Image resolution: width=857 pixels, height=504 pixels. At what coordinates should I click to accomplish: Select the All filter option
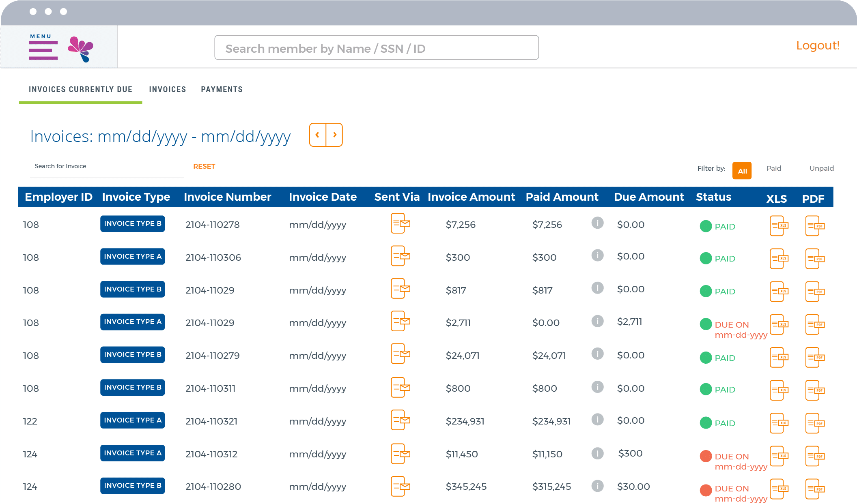(742, 171)
